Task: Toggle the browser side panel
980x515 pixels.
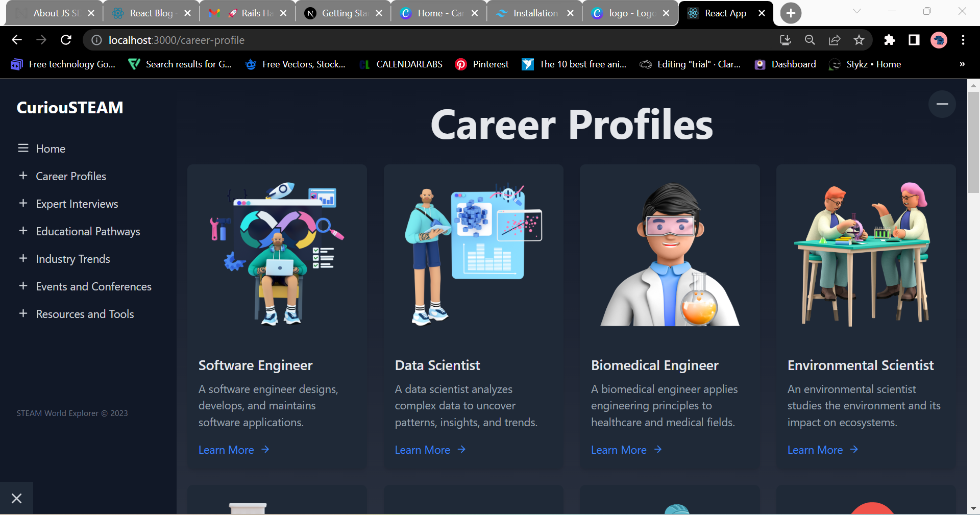Action: click(x=914, y=40)
